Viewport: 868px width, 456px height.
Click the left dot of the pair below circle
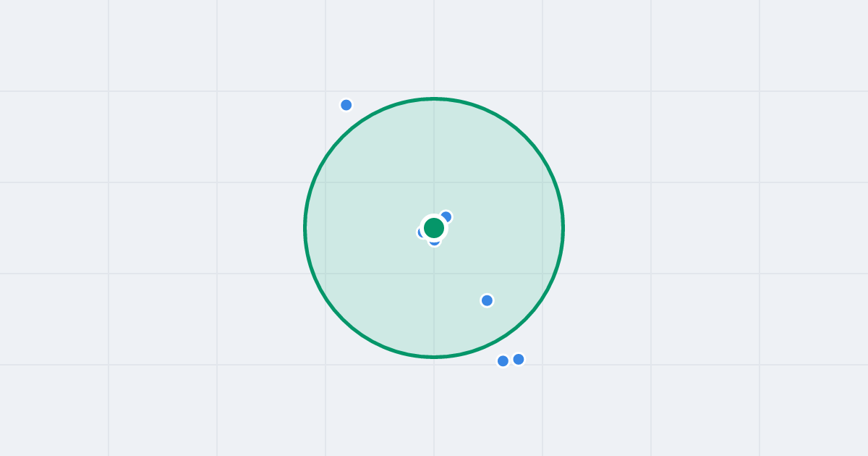(503, 361)
